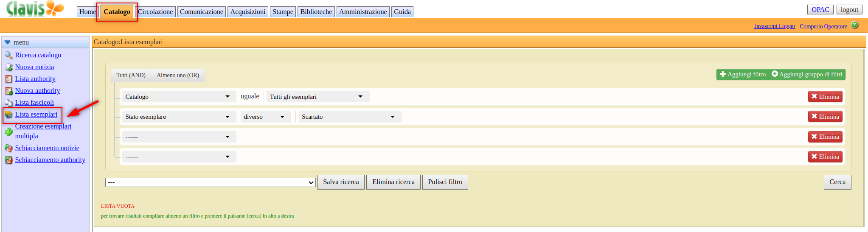Collapse the sidebar menu arrow
Viewport: 868px width, 232px height.
pyautogui.click(x=7, y=42)
